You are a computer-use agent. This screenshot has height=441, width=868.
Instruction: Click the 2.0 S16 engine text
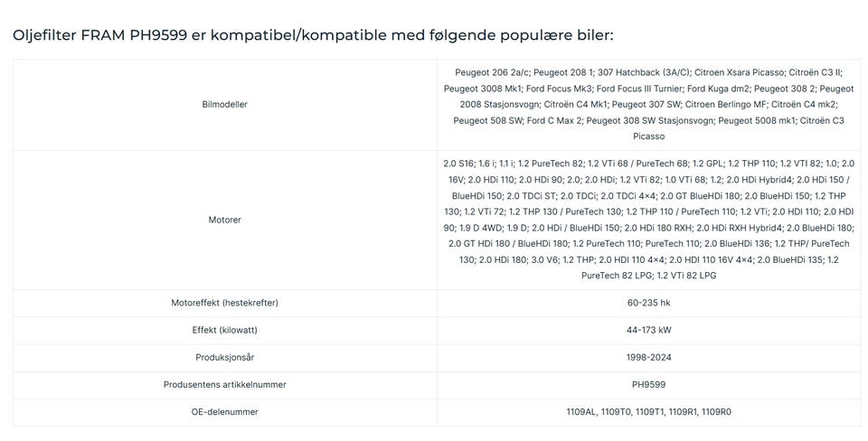pos(458,164)
